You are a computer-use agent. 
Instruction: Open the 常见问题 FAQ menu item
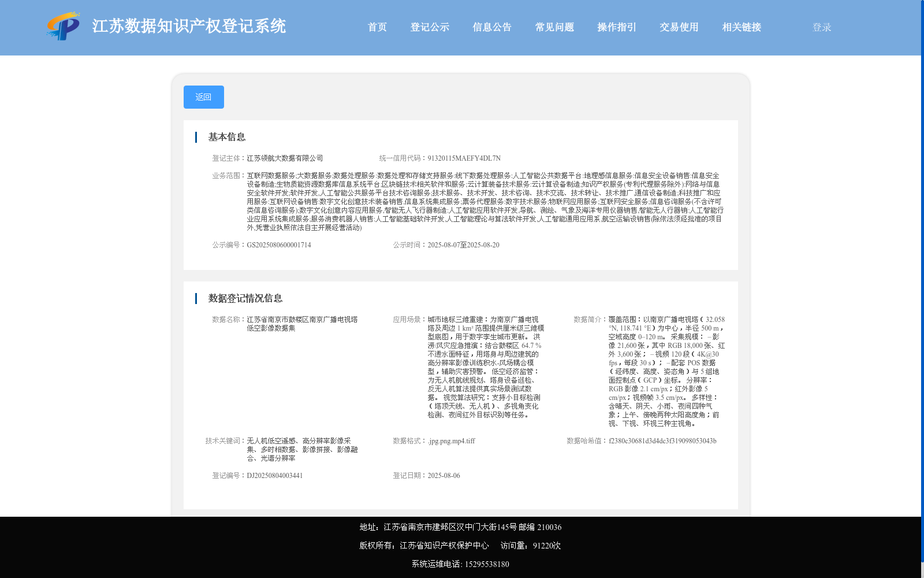pyautogui.click(x=554, y=27)
